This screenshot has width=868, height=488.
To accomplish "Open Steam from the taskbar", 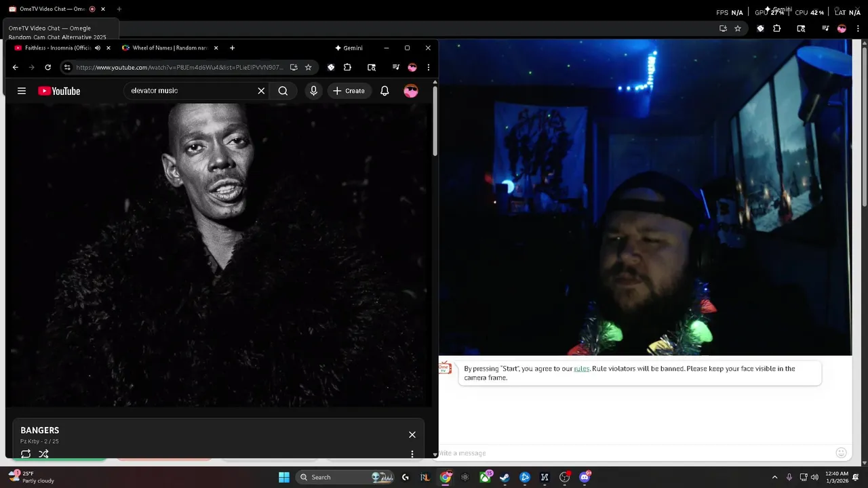I will click(x=505, y=477).
